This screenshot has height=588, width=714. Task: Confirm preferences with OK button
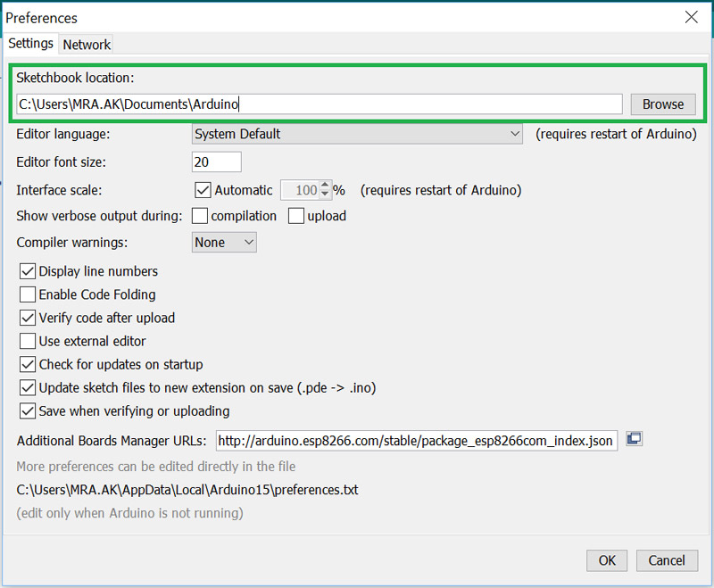tap(607, 560)
